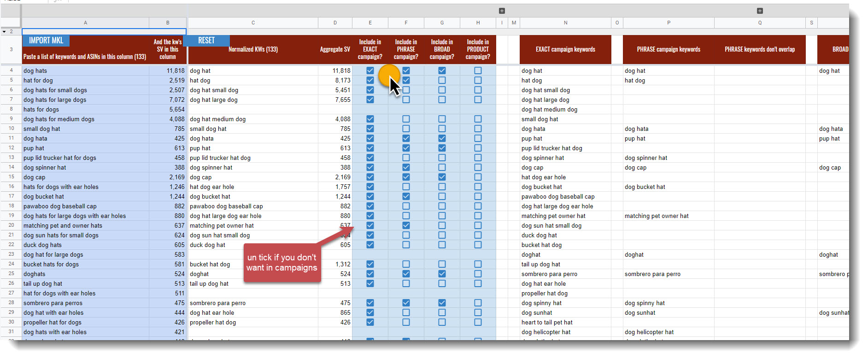Select column G header
The height and width of the screenshot is (359, 868).
point(442,23)
